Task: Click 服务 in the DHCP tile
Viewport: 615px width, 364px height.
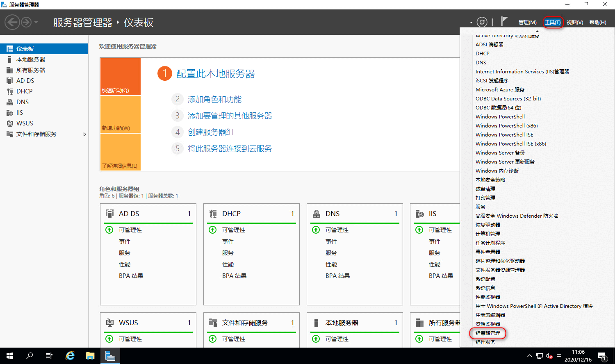Action: [228, 253]
